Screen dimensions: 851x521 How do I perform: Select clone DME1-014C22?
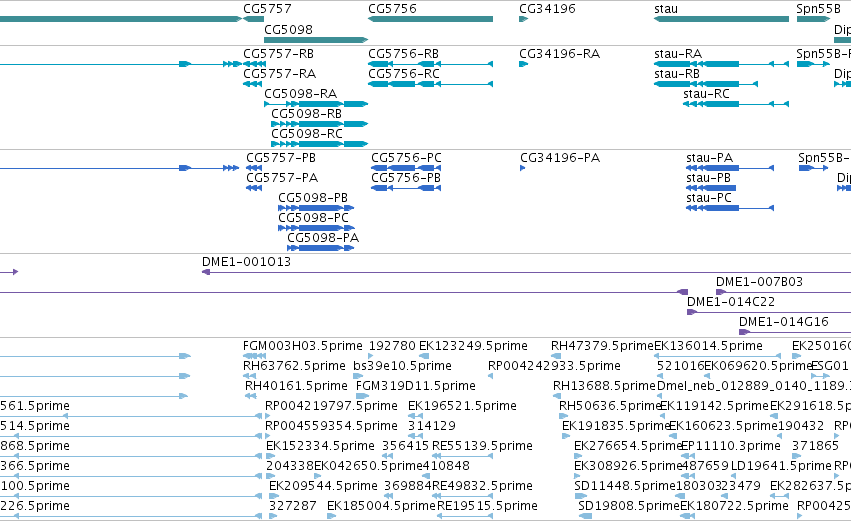731,302
